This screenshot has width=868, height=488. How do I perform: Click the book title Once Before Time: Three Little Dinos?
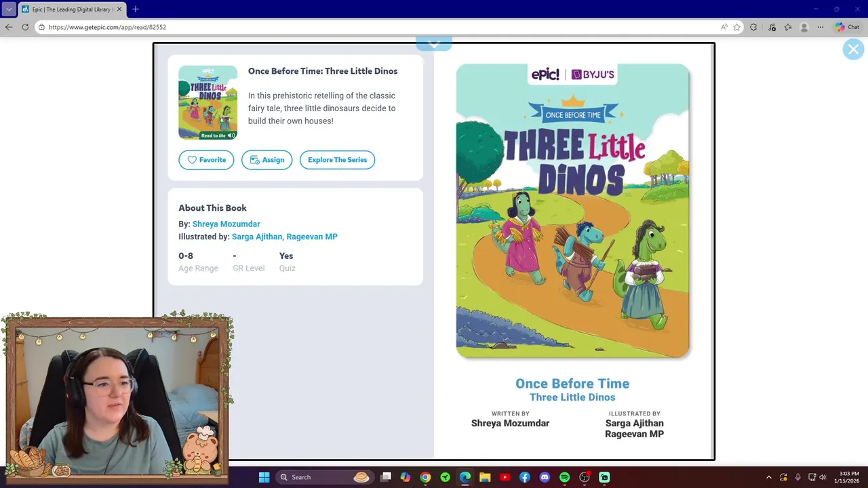click(323, 71)
